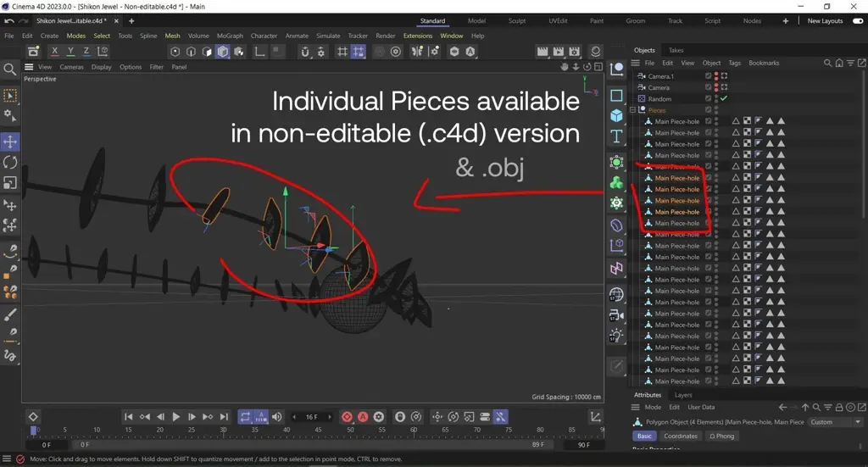Open Object Manager Tags menu

coord(735,63)
